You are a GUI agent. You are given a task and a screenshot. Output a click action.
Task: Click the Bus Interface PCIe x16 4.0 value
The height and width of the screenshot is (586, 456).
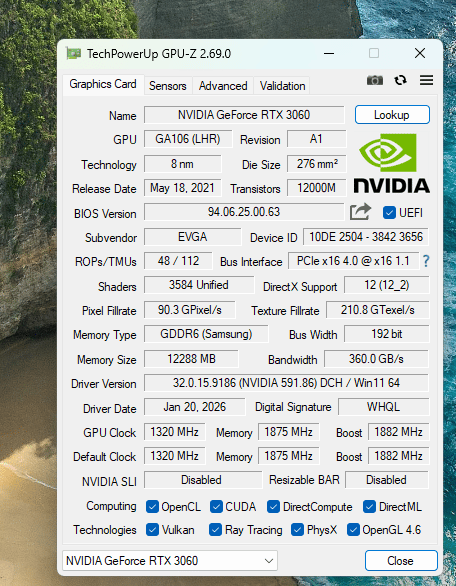pos(353,261)
